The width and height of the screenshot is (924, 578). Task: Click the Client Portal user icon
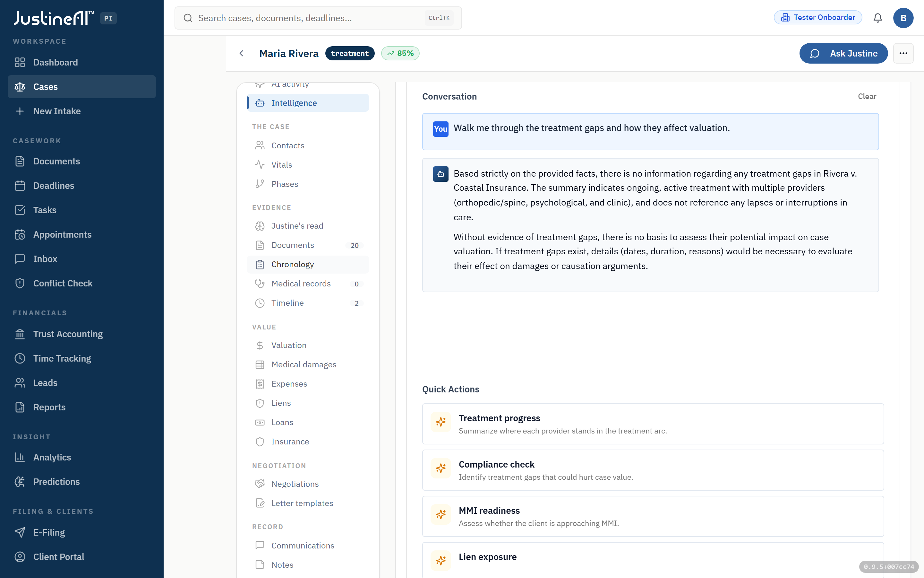tap(20, 557)
